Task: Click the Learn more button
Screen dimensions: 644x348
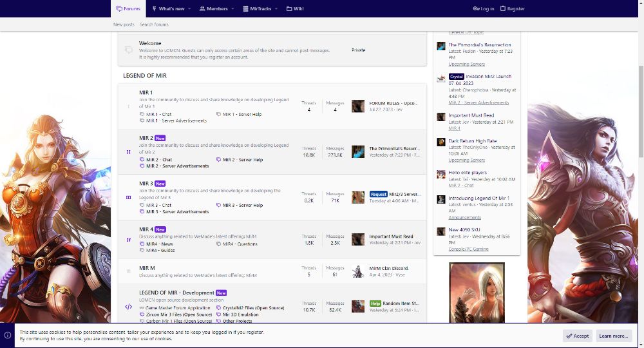Action: coord(613,336)
